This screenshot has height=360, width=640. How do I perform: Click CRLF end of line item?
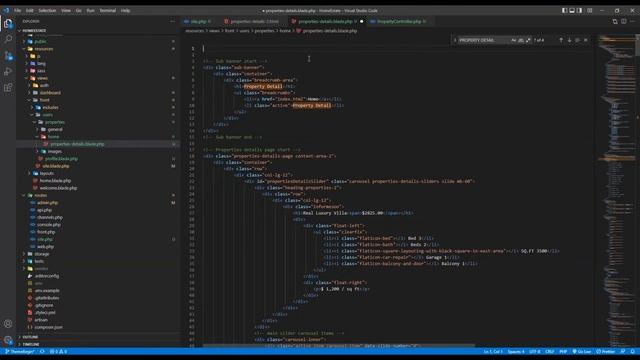549,351
